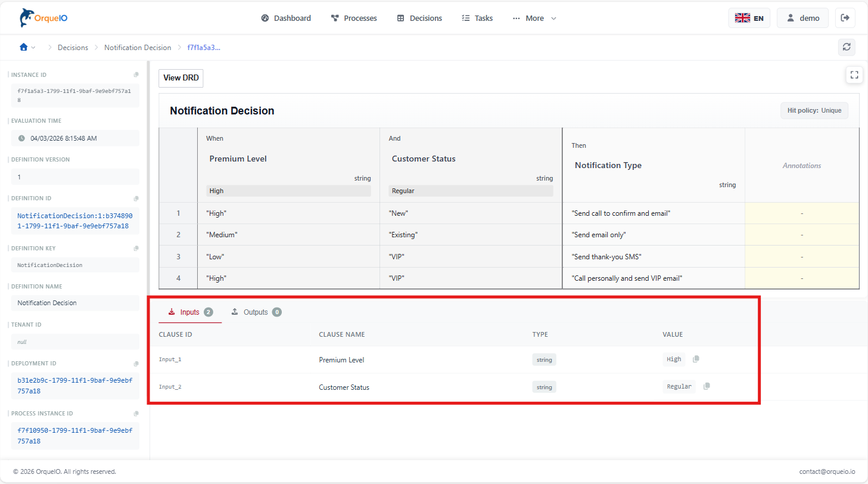Click the OrqueIO logo
This screenshot has height=484, width=868.
pyautogui.click(x=43, y=18)
